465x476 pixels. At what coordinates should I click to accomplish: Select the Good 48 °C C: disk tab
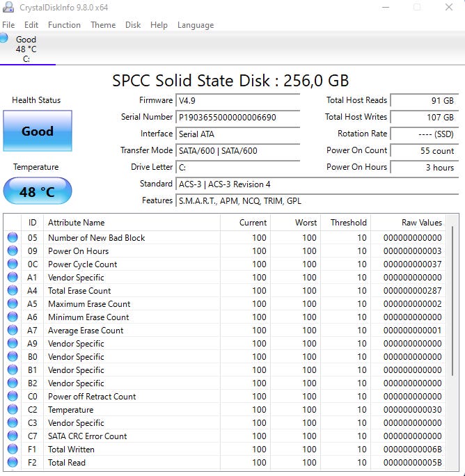point(28,49)
